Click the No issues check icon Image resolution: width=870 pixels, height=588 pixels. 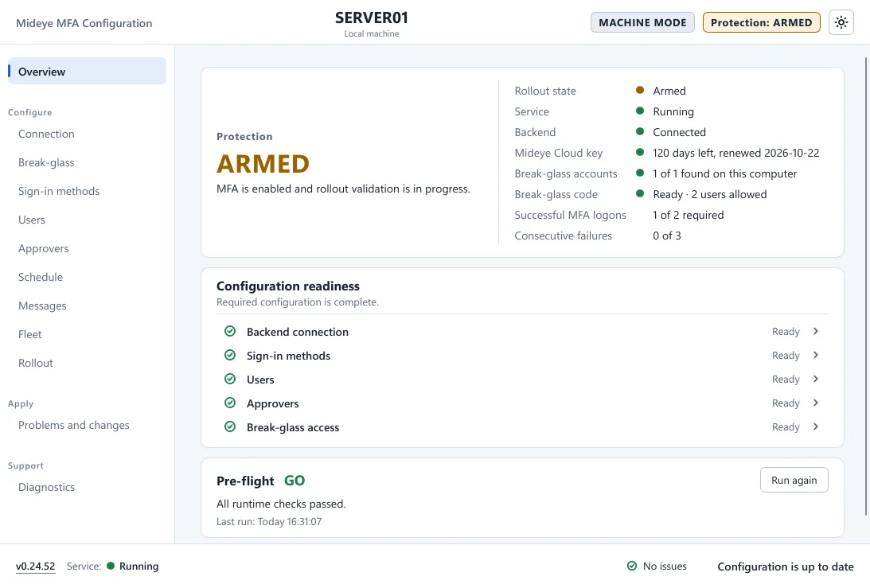pyautogui.click(x=631, y=566)
